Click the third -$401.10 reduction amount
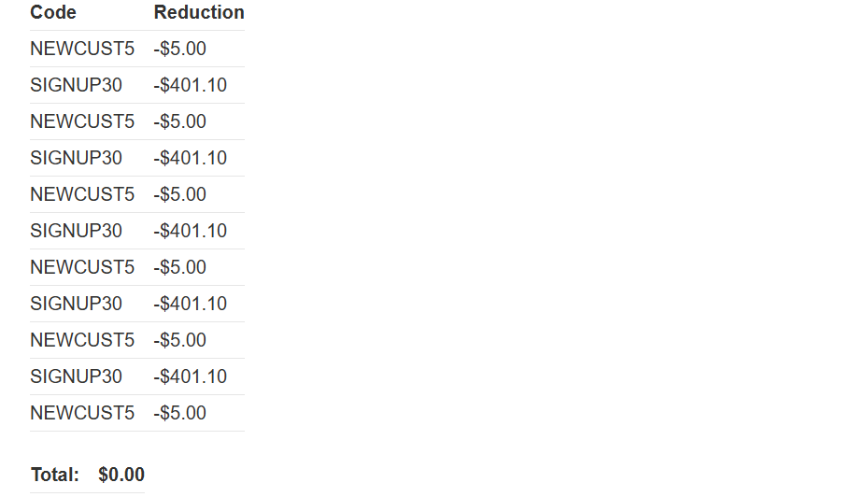The width and height of the screenshot is (868, 497). (191, 231)
